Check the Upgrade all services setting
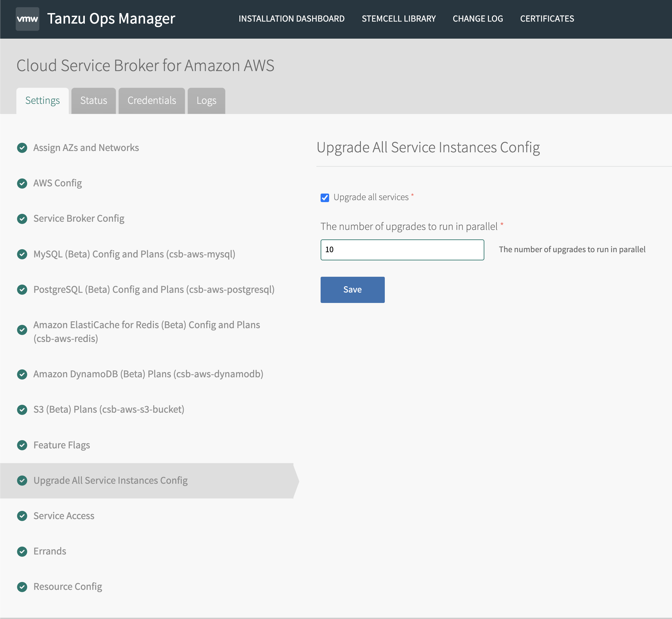672x619 pixels. click(325, 197)
